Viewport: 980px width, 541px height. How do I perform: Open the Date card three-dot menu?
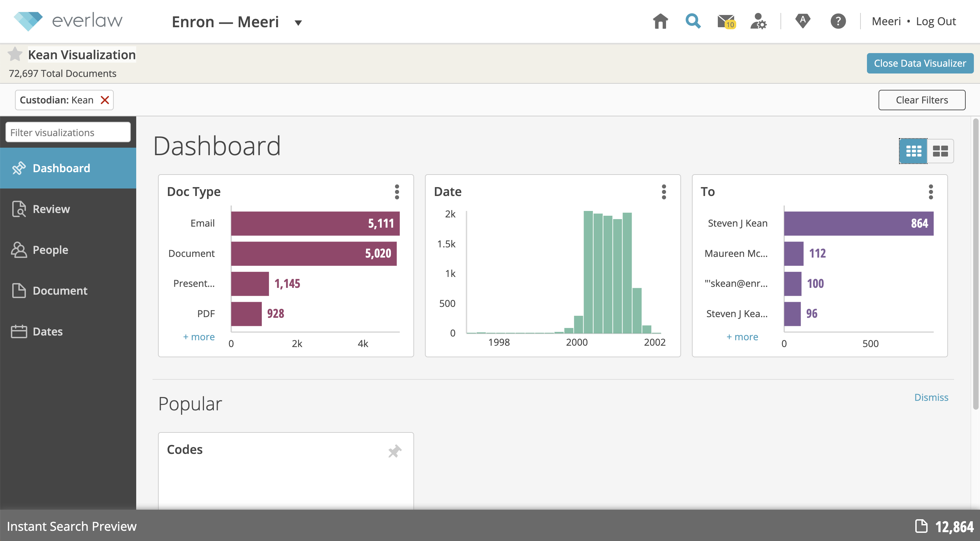(x=664, y=192)
